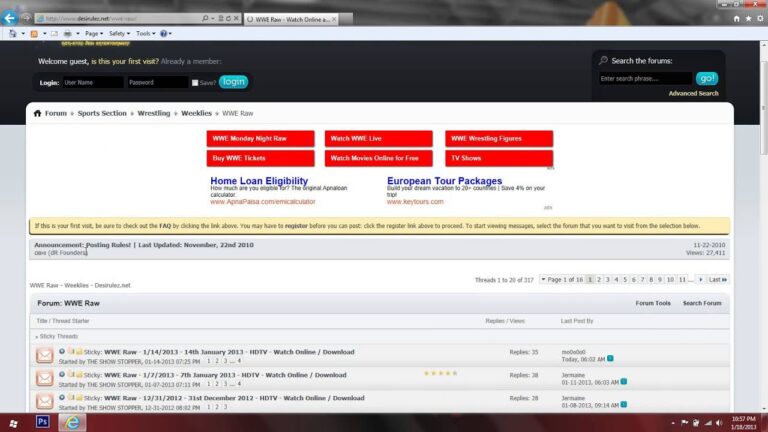
Task: Go to Sports Section breadcrumb
Action: point(102,113)
